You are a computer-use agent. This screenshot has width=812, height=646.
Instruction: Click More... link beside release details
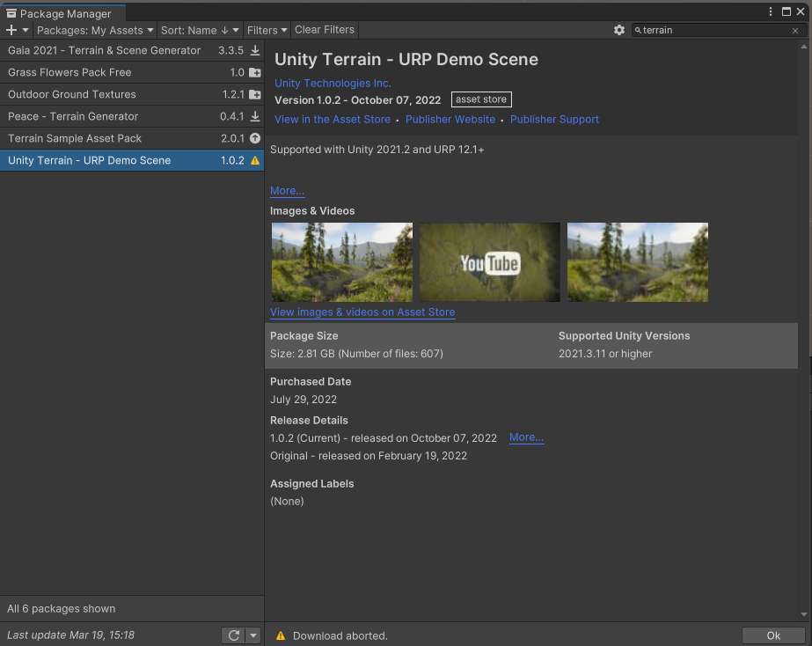click(x=526, y=437)
